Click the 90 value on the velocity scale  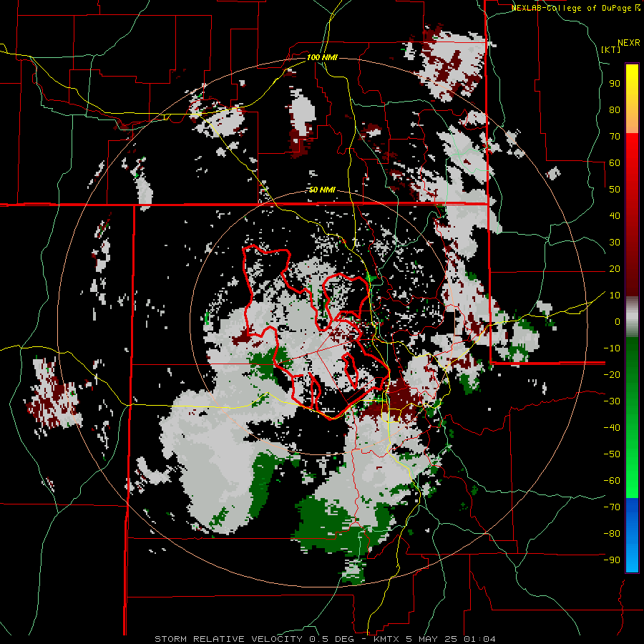[x=615, y=84]
